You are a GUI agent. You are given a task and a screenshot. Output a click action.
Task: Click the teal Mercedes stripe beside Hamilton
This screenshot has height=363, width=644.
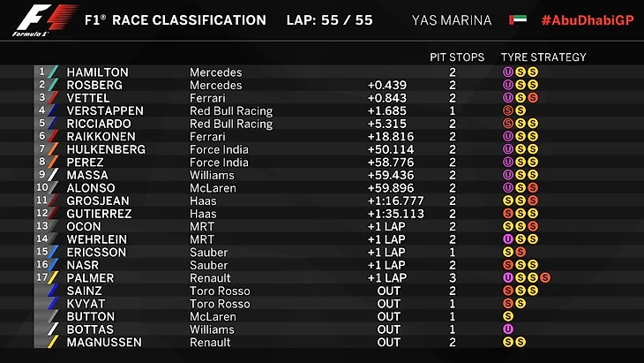(53, 72)
